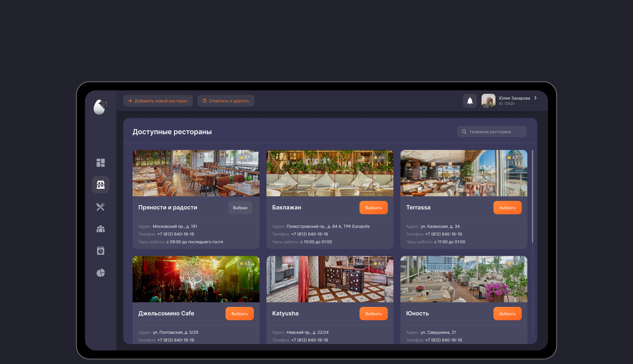
Task: Open the menu fork-and-knife sidebar icon
Action: click(x=101, y=207)
